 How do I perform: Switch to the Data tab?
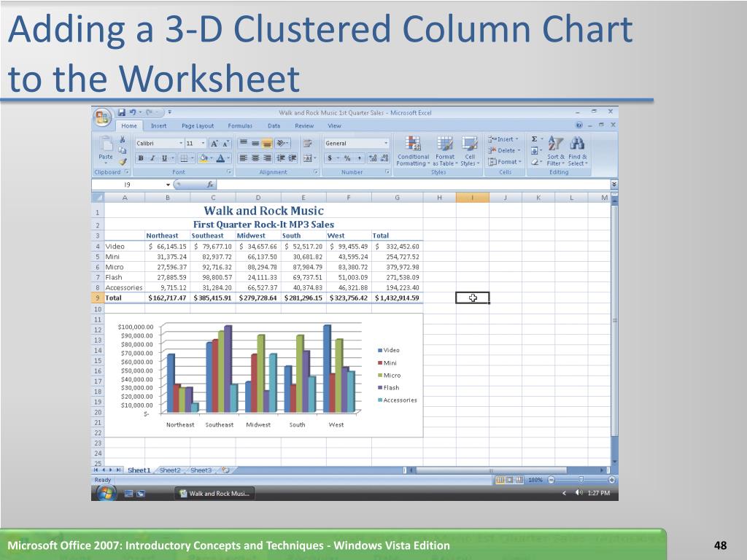point(274,125)
